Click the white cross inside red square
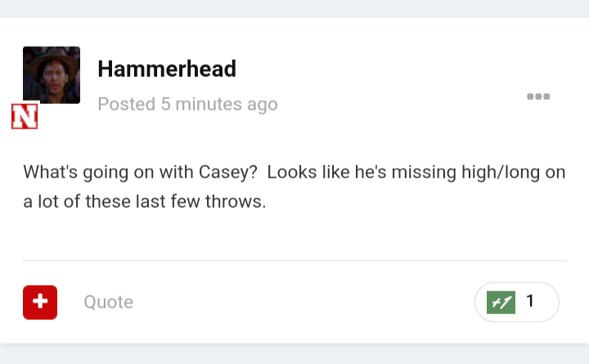The width and height of the screenshot is (589, 364). (x=40, y=302)
